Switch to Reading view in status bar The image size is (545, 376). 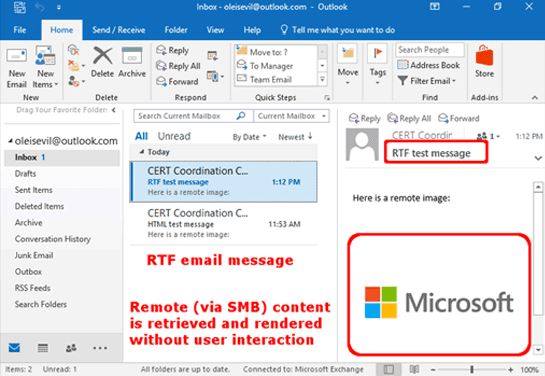[x=414, y=369]
